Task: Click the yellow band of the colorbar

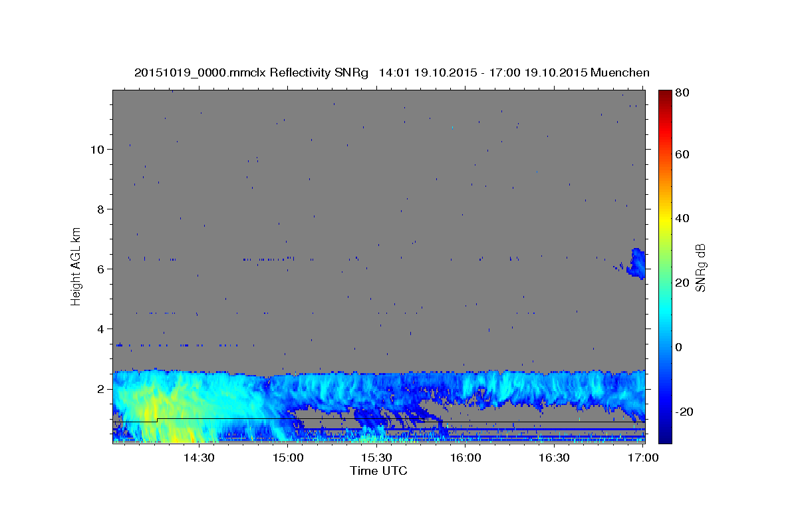Action: click(664, 218)
